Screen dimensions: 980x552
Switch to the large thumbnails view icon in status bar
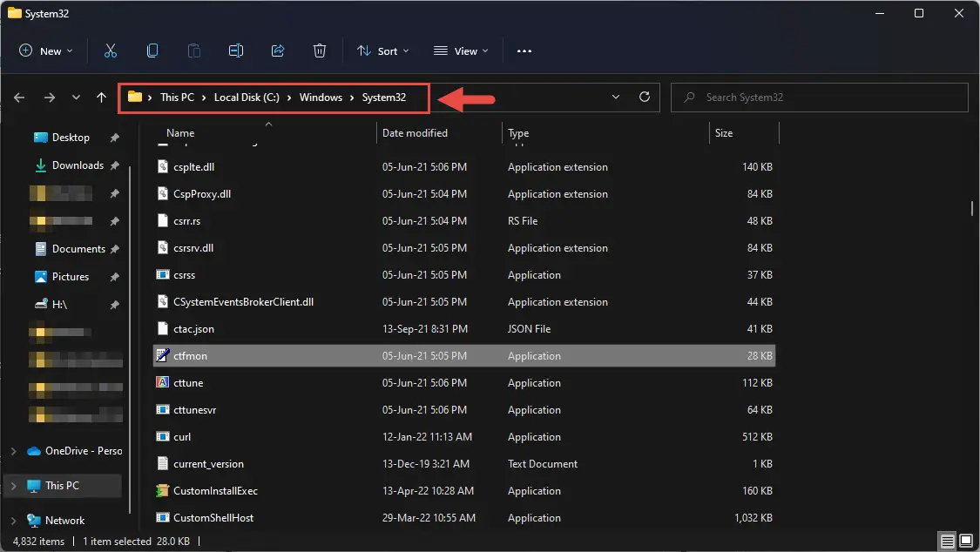(966, 541)
